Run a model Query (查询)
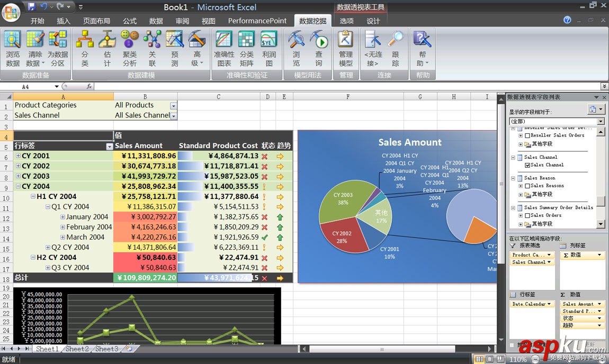Image resolution: width=609 pixels, height=364 pixels. 319,49
